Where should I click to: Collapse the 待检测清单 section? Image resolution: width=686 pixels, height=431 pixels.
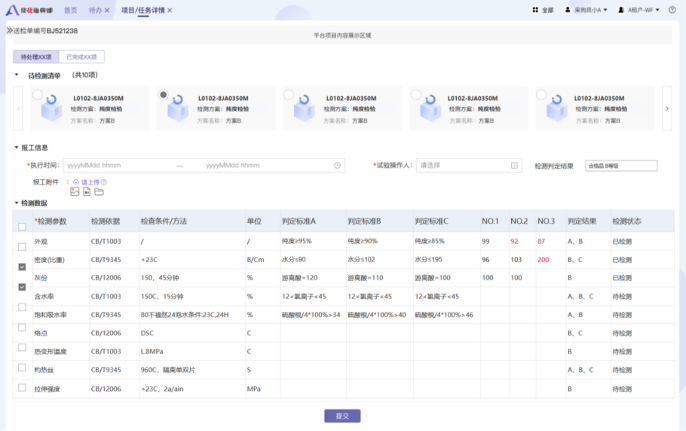point(17,75)
